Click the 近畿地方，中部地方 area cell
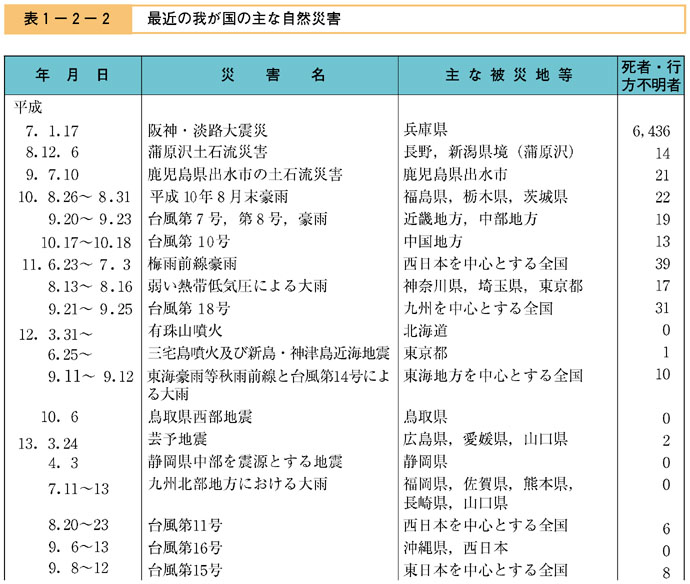The image size is (690, 584). pyautogui.click(x=470, y=219)
